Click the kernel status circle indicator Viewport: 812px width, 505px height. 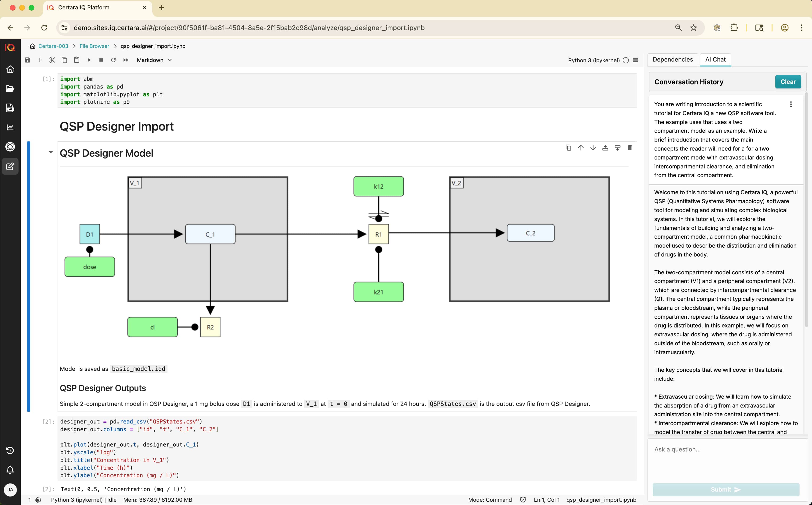coord(626,60)
